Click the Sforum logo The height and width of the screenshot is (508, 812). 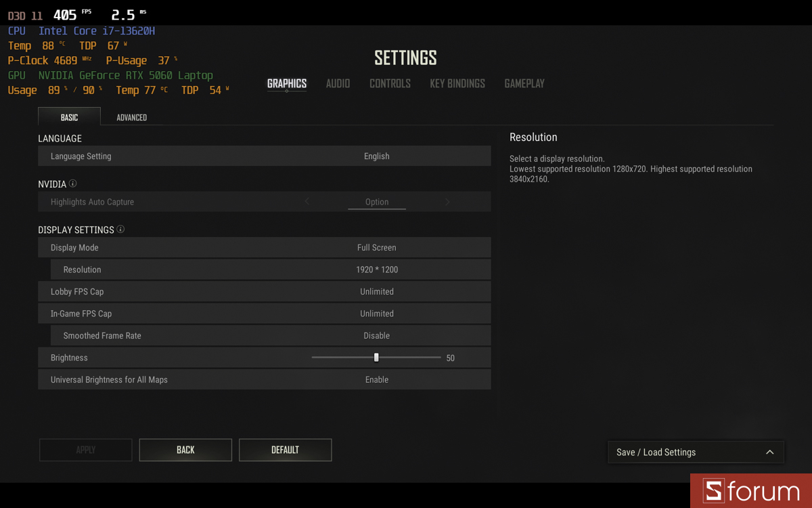click(x=751, y=490)
